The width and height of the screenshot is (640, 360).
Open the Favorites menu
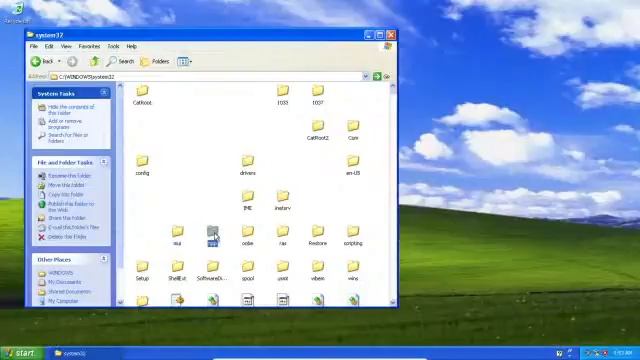(x=89, y=46)
